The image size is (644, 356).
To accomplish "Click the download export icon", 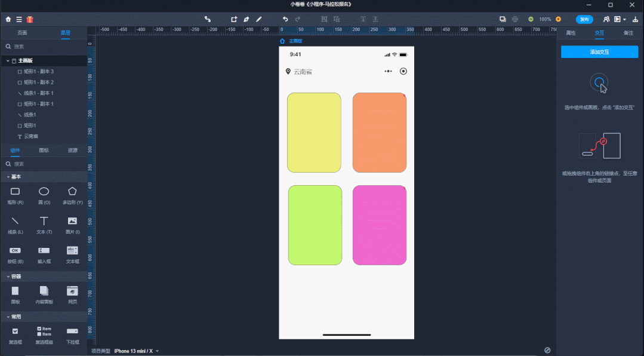I will point(635,19).
